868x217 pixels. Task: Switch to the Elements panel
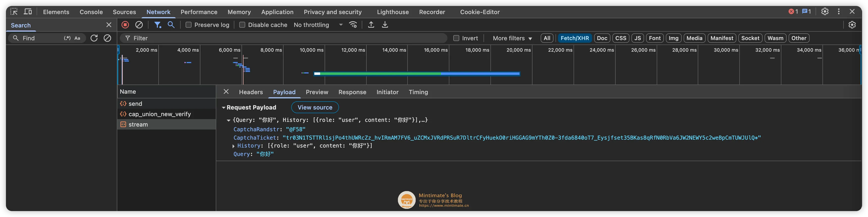pos(56,12)
